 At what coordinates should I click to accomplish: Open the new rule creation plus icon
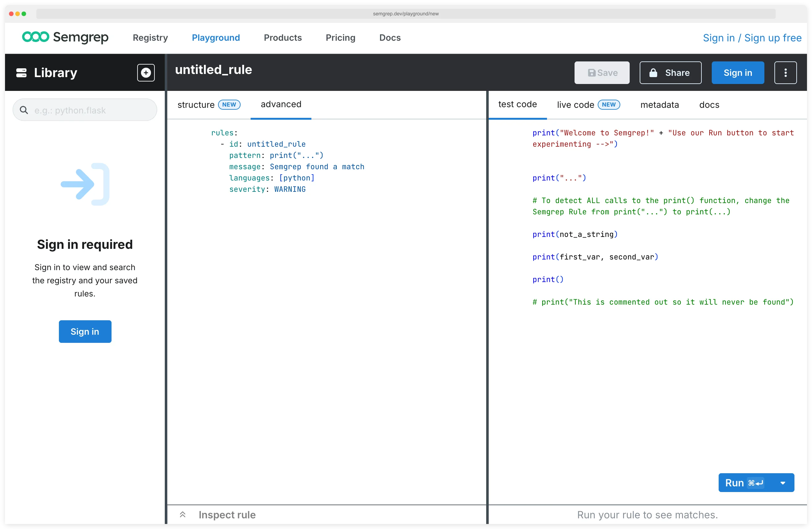[146, 72]
